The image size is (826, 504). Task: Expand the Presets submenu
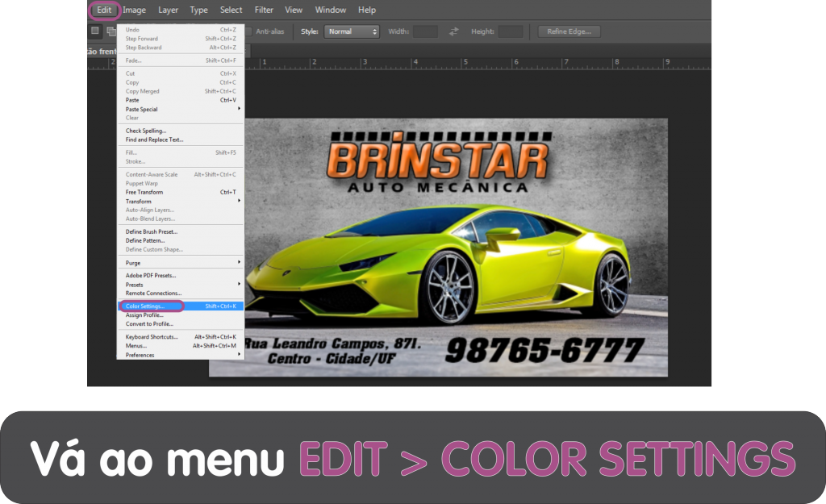pyautogui.click(x=180, y=285)
